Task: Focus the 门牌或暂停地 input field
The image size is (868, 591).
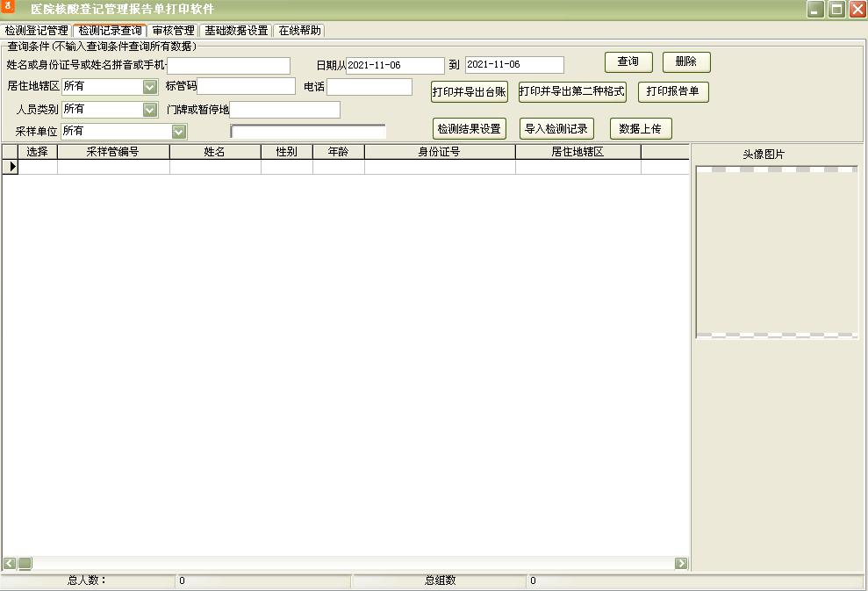Action: pos(285,110)
